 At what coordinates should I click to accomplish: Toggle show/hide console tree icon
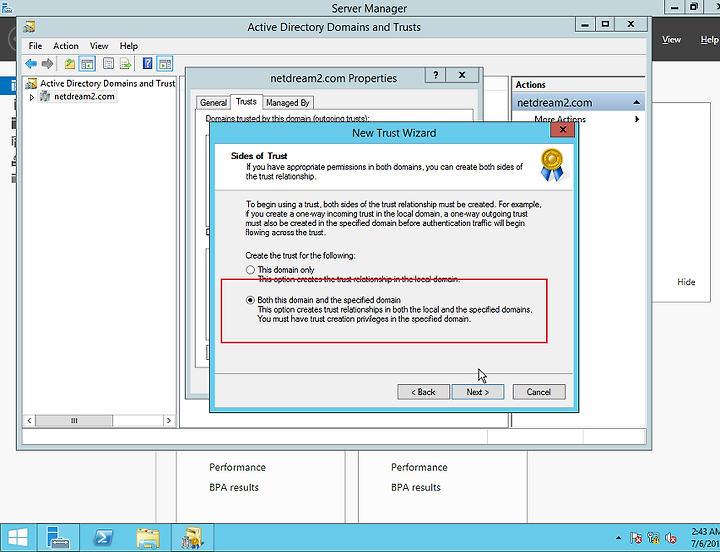click(x=87, y=63)
